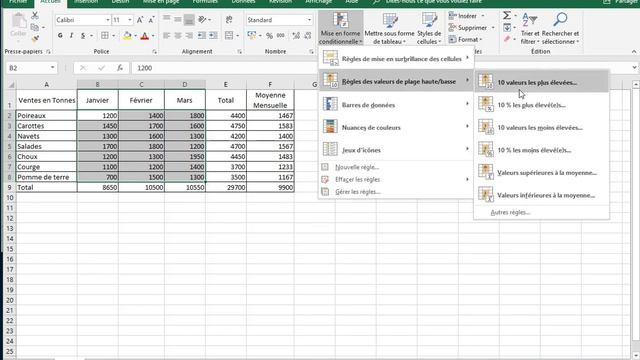
Task: Toggle bold formatting button G
Action: (60, 36)
